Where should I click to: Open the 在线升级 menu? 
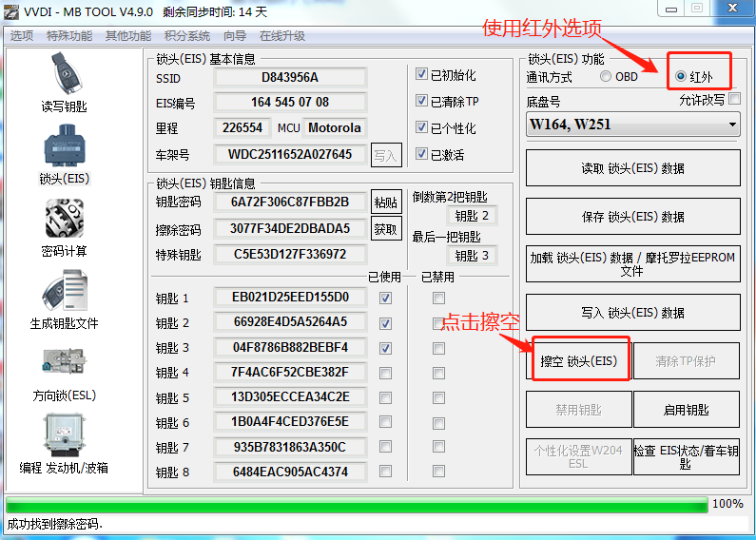pos(282,36)
